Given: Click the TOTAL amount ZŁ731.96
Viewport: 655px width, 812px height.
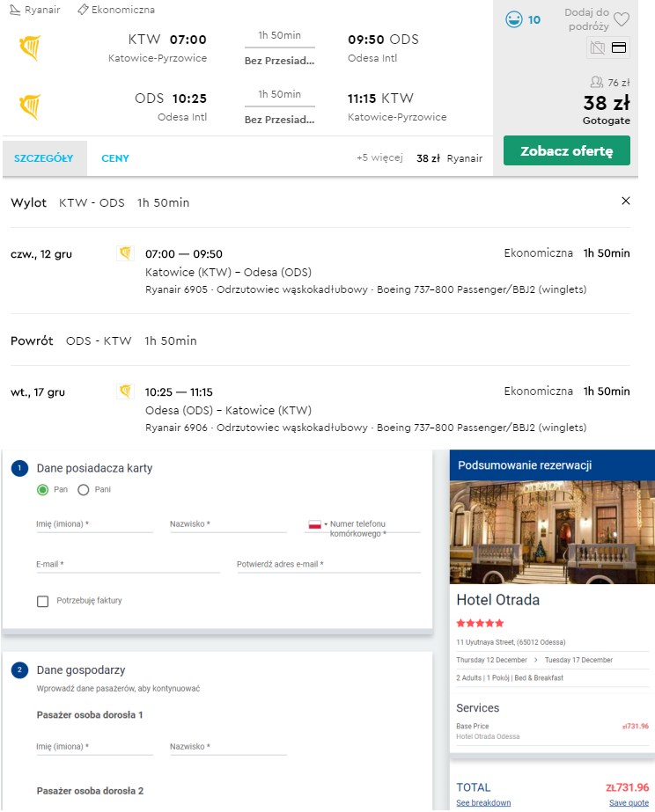Looking at the screenshot, I should coord(628,787).
